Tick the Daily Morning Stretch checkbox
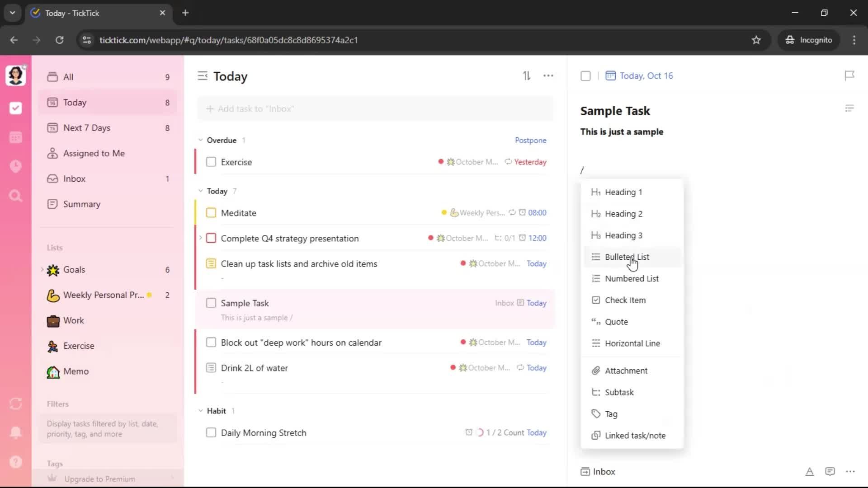The image size is (868, 488). click(x=211, y=432)
